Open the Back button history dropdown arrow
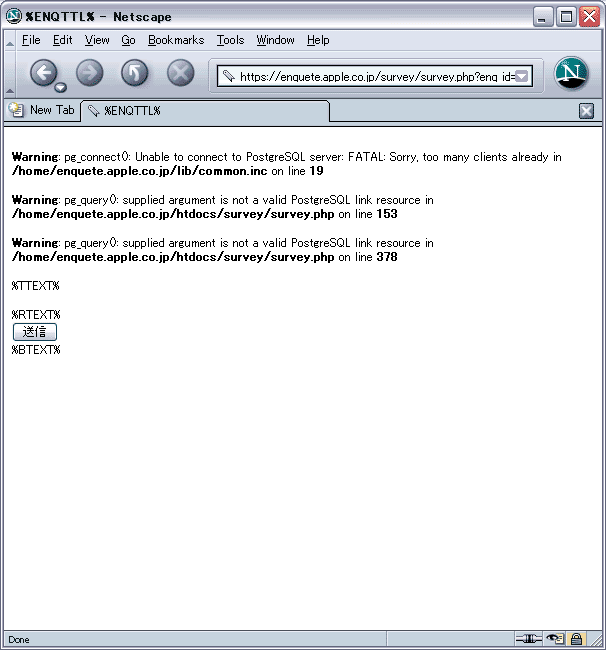This screenshot has height=650, width=606. 61,87
